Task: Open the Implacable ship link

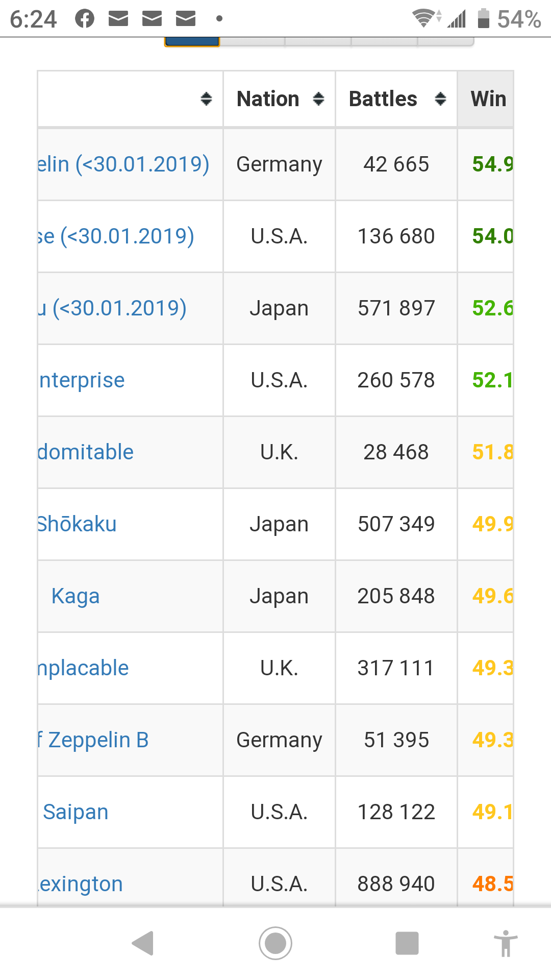Action: [x=83, y=668]
